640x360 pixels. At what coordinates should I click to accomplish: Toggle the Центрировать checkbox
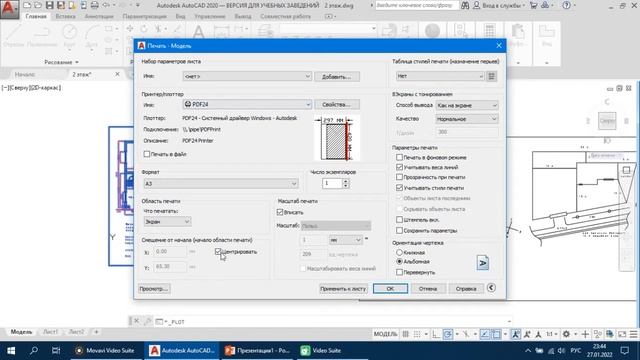218,251
